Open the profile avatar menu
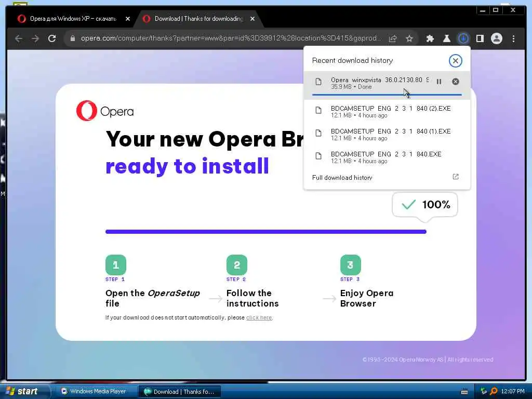 point(496,38)
